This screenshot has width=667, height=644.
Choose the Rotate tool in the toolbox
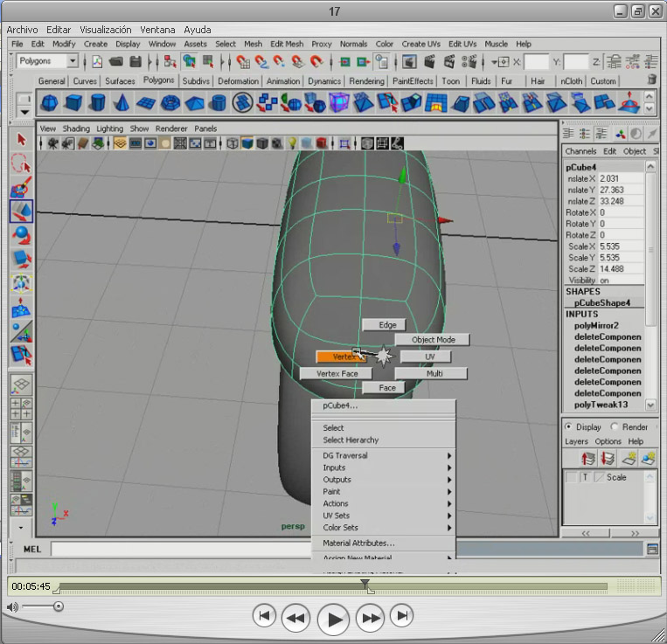pos(21,236)
